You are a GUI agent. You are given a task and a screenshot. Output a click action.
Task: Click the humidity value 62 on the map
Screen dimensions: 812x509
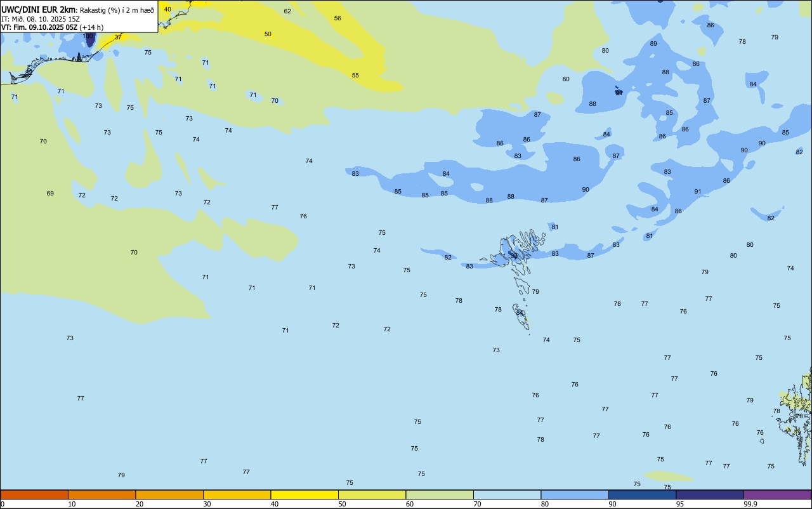(287, 11)
